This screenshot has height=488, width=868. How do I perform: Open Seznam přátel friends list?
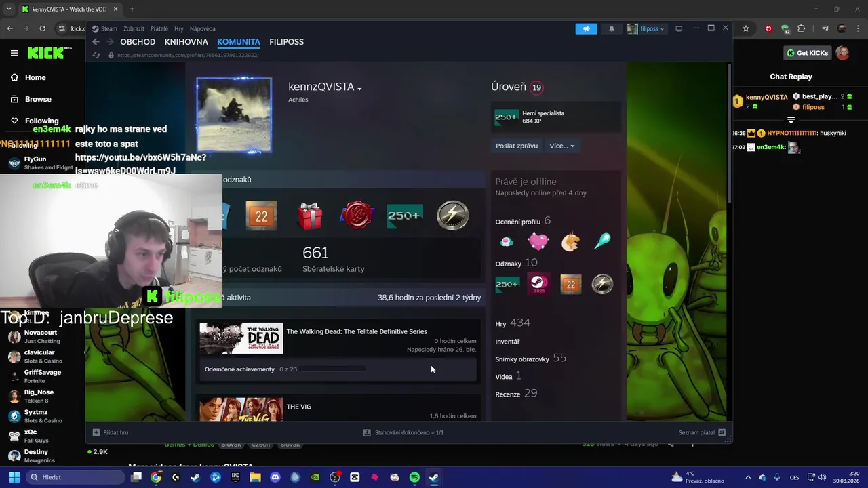pyautogui.click(x=702, y=432)
